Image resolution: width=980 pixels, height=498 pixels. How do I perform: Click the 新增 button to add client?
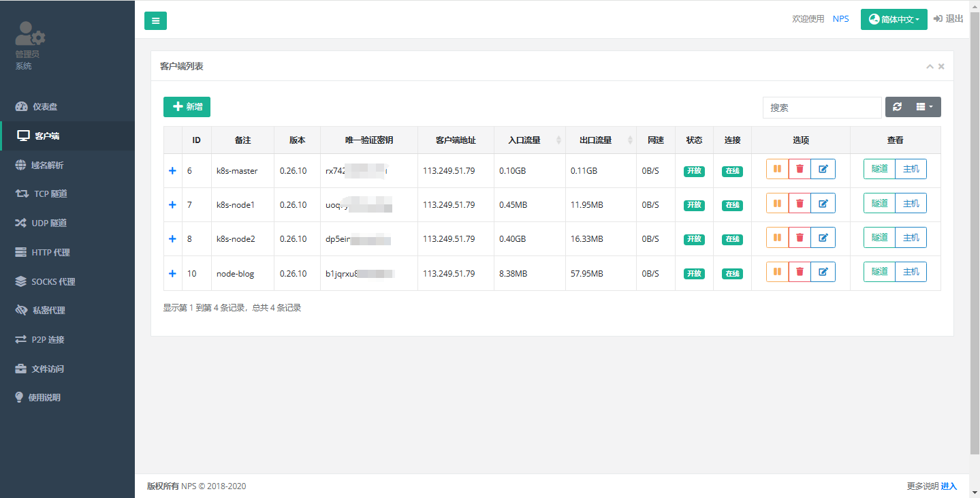(187, 107)
